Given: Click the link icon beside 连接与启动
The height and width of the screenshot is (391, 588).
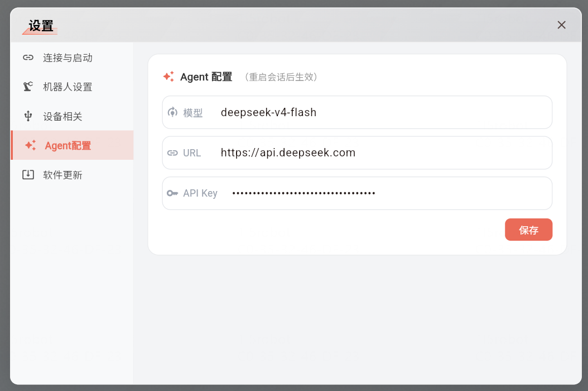Looking at the screenshot, I should 28,58.
